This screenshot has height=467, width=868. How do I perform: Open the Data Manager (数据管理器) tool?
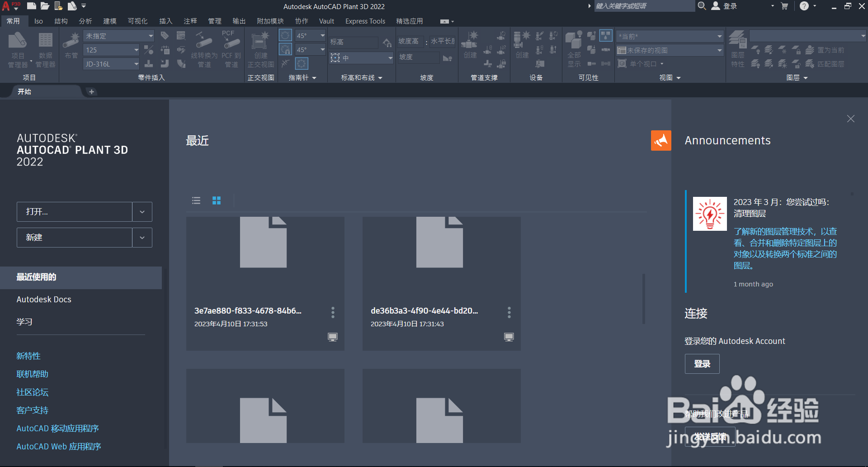point(45,50)
